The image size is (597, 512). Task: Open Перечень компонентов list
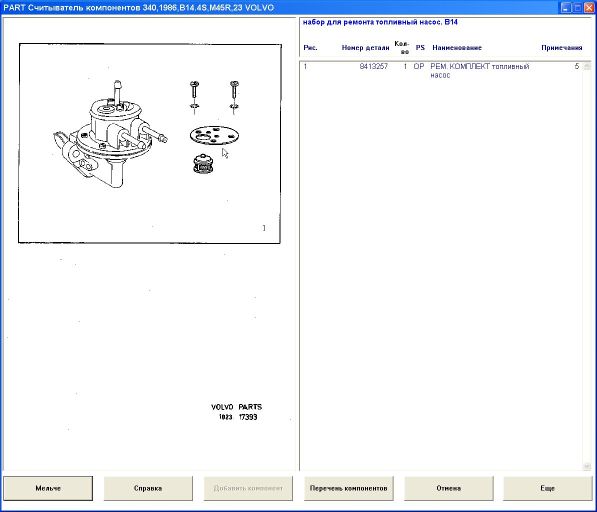pos(348,488)
